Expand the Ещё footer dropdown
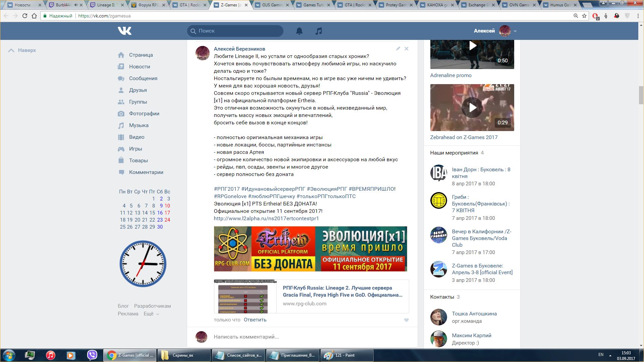 coord(151,314)
